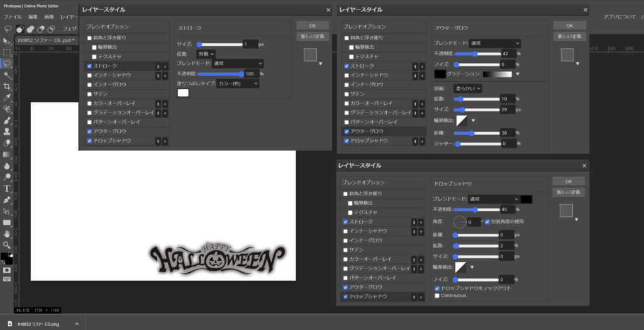Click the stroke サイズ input field
The image size is (644, 330).
point(250,44)
